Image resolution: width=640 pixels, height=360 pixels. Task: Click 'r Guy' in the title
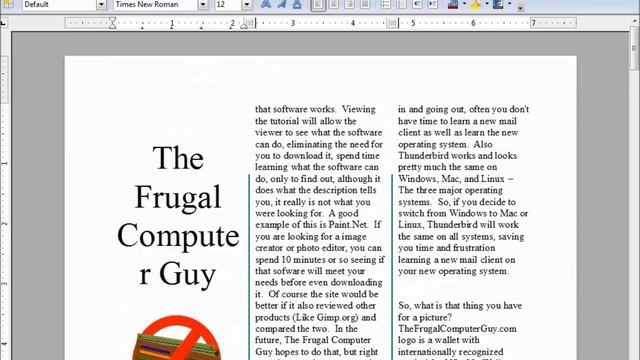[178, 275]
